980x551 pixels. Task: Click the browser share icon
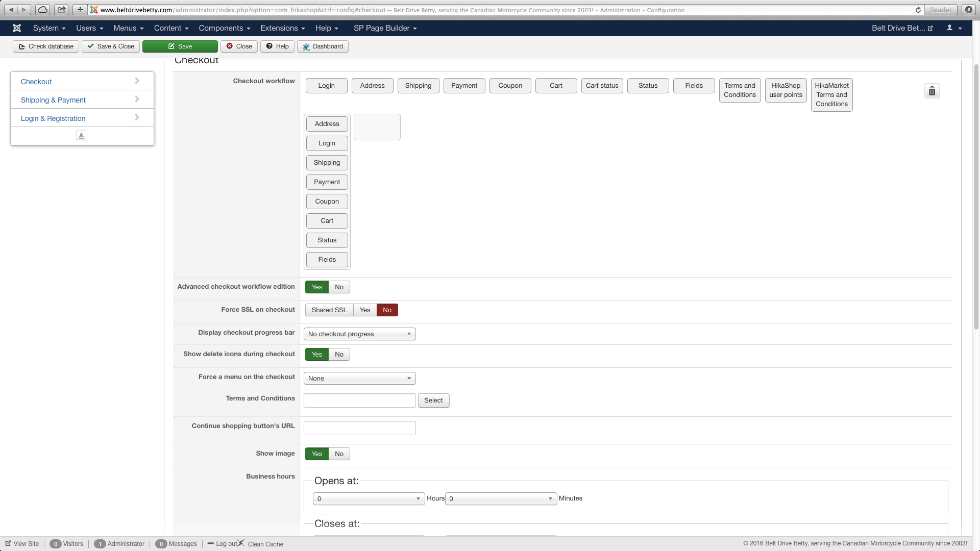[x=61, y=10]
